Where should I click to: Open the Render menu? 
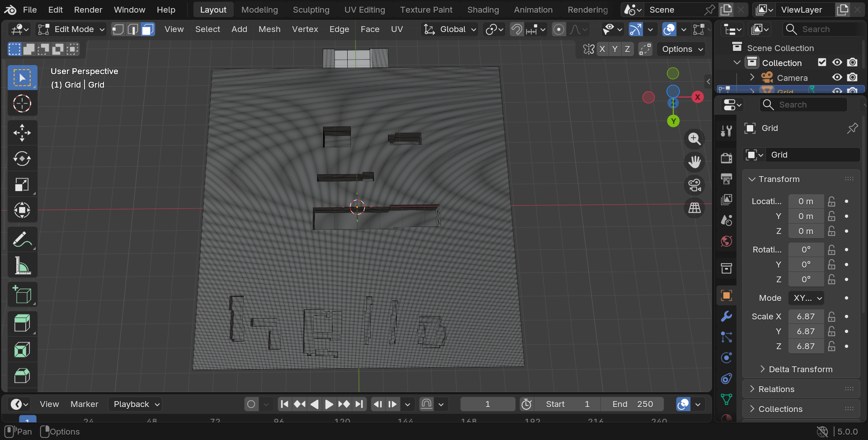[x=88, y=10]
